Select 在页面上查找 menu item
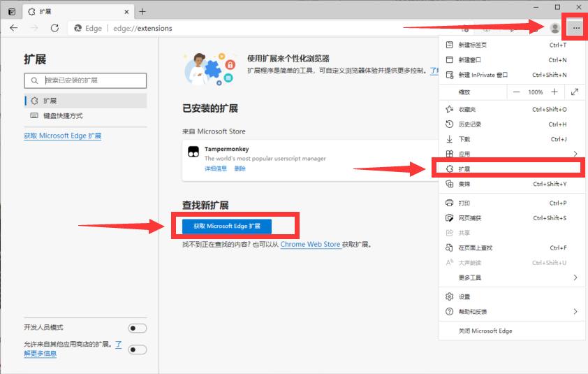This screenshot has height=374, width=588. [x=512, y=248]
